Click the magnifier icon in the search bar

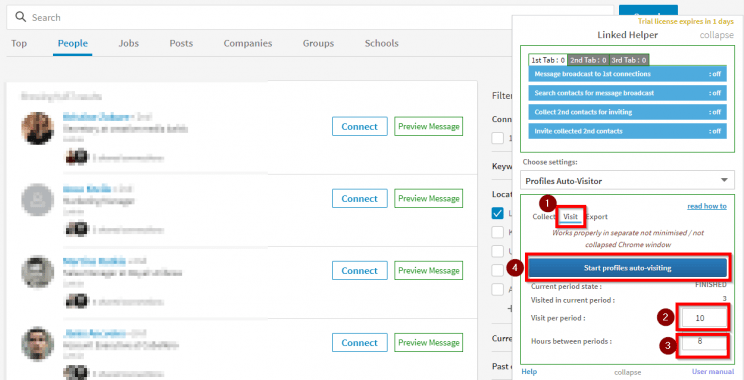20,18
